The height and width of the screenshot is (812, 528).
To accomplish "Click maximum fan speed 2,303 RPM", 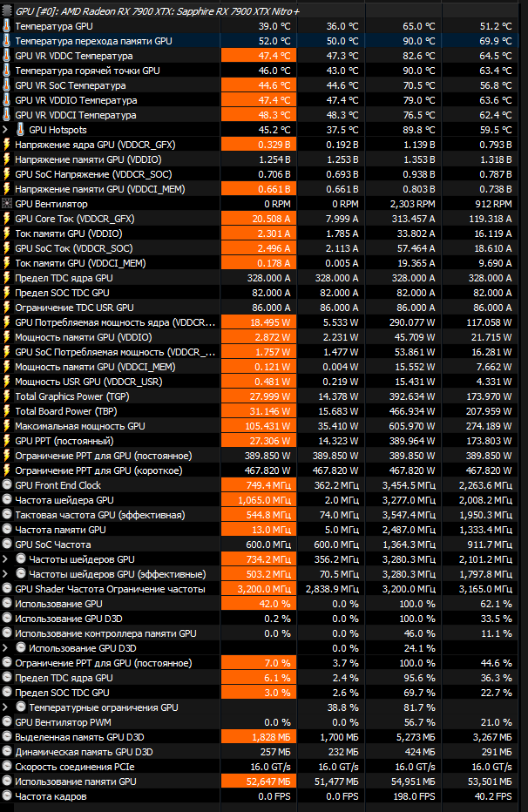I will click(413, 204).
